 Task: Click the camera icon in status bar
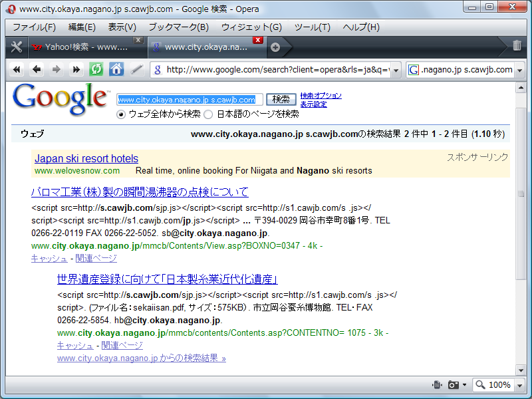453,385
